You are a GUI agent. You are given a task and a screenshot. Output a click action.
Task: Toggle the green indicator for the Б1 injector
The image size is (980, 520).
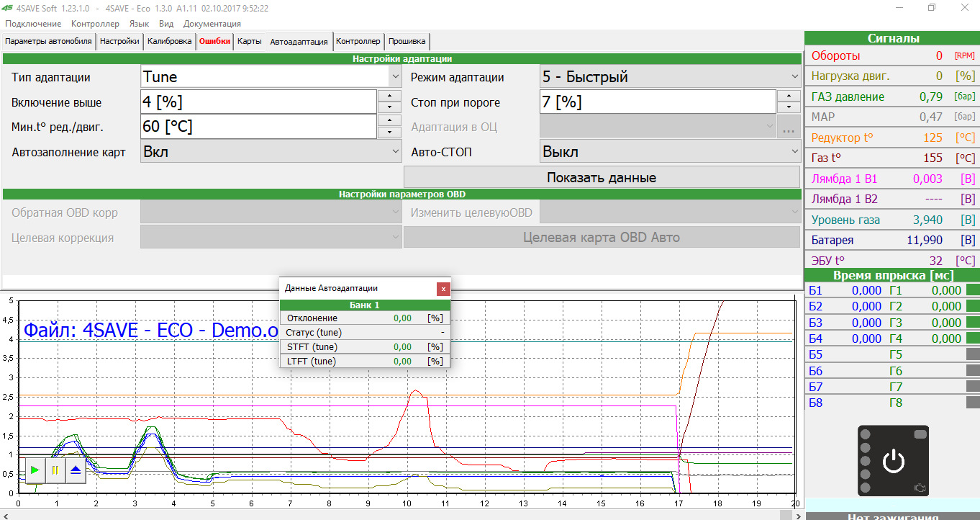tap(973, 290)
